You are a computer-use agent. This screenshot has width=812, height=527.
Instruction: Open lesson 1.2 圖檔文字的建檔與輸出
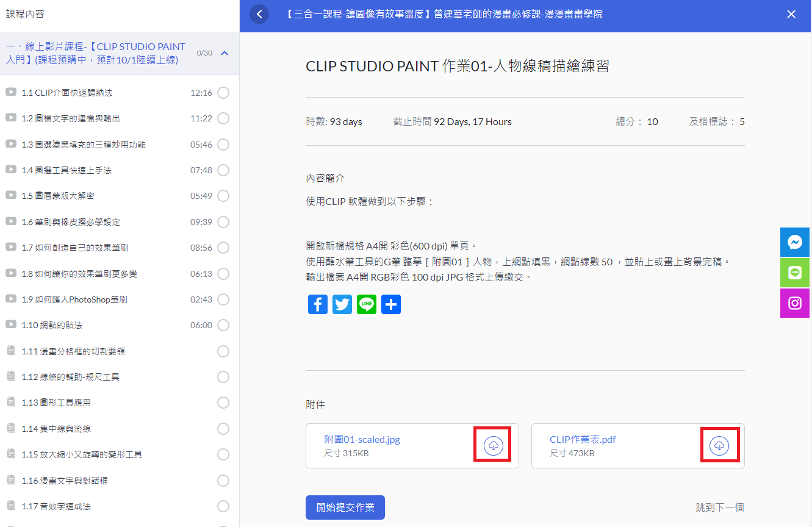click(71, 118)
